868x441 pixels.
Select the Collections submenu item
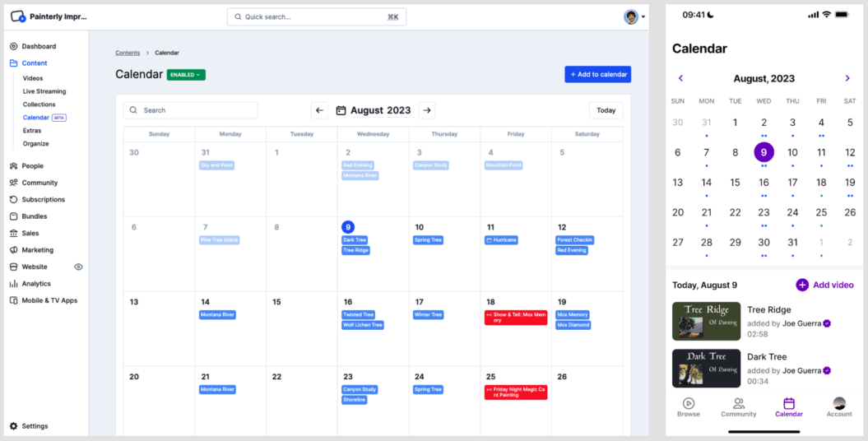pyautogui.click(x=39, y=104)
